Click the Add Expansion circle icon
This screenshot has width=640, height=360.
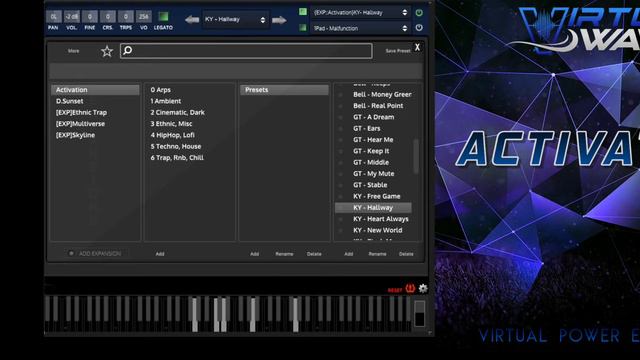(x=71, y=253)
